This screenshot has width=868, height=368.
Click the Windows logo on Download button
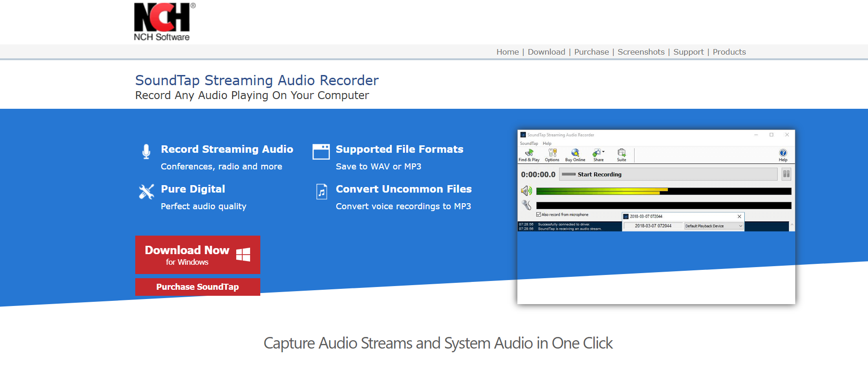pos(243,255)
